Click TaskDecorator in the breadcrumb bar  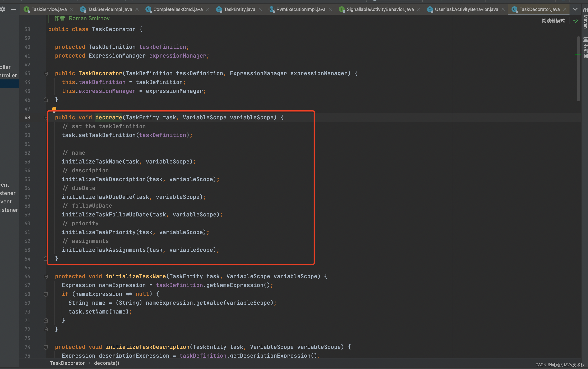point(67,363)
